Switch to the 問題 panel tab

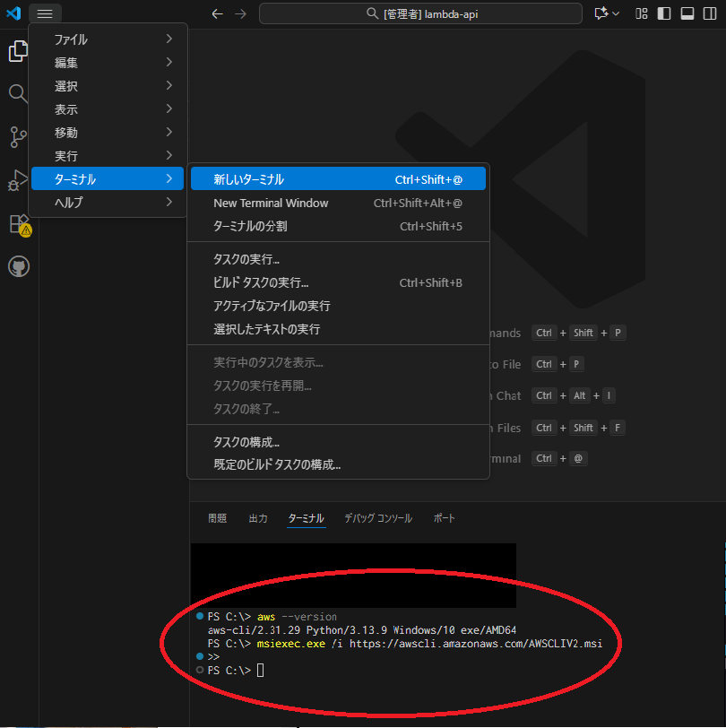(217, 518)
